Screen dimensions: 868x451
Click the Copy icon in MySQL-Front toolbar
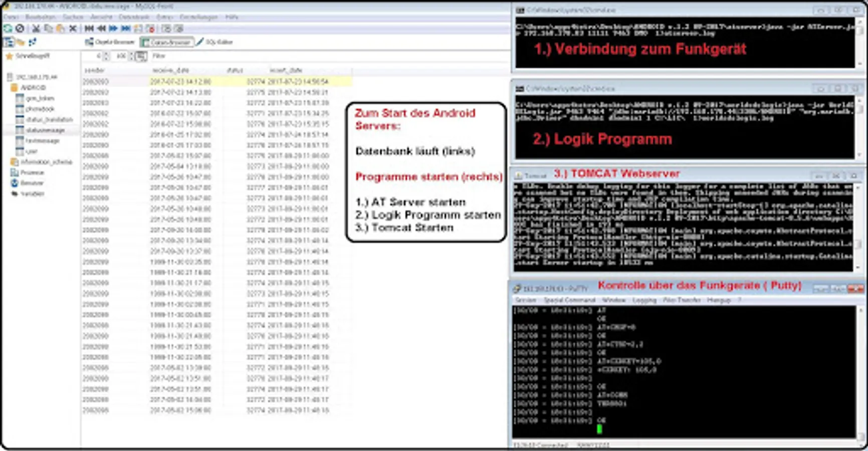click(49, 29)
